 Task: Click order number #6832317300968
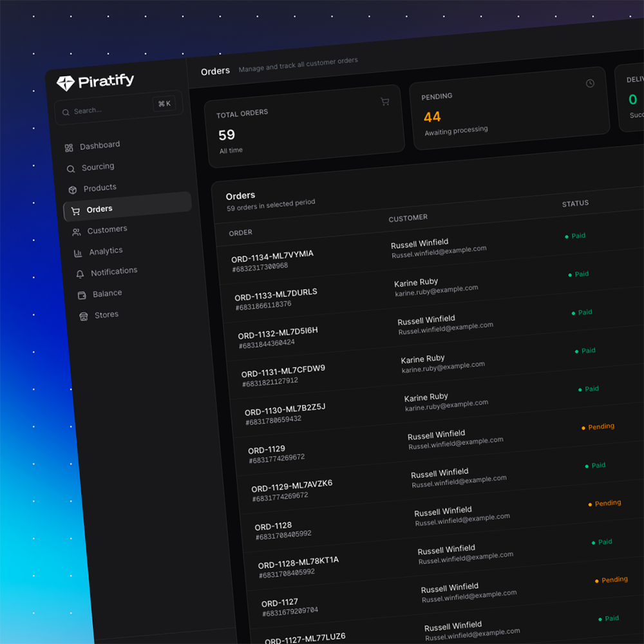point(260,267)
